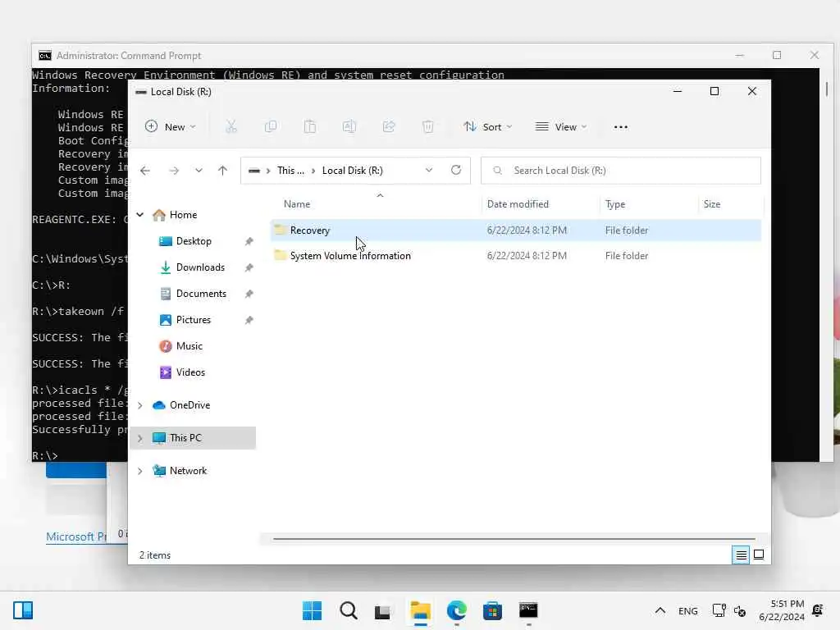Viewport: 840px width, 630px height.
Task: Open Videos in the sidebar
Action: click(x=182, y=372)
